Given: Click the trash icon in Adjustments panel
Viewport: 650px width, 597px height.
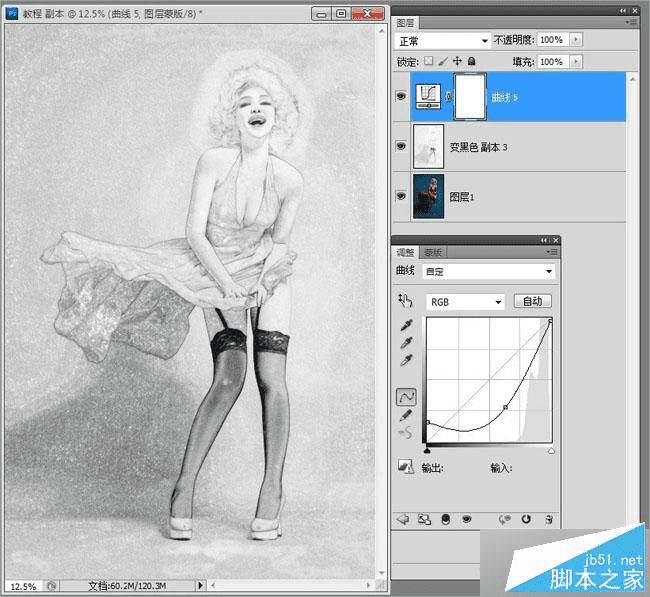Looking at the screenshot, I should coord(549,519).
